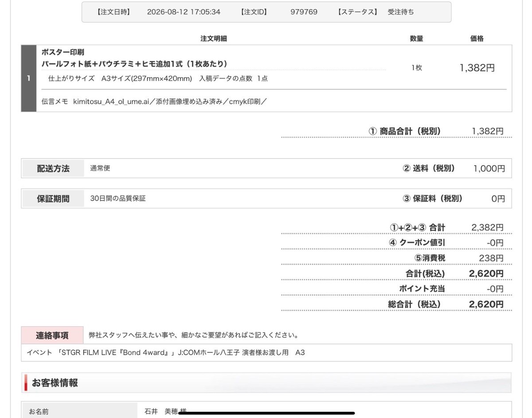
Task: Click the ① 商品合計（税別） label
Action: 405,131
